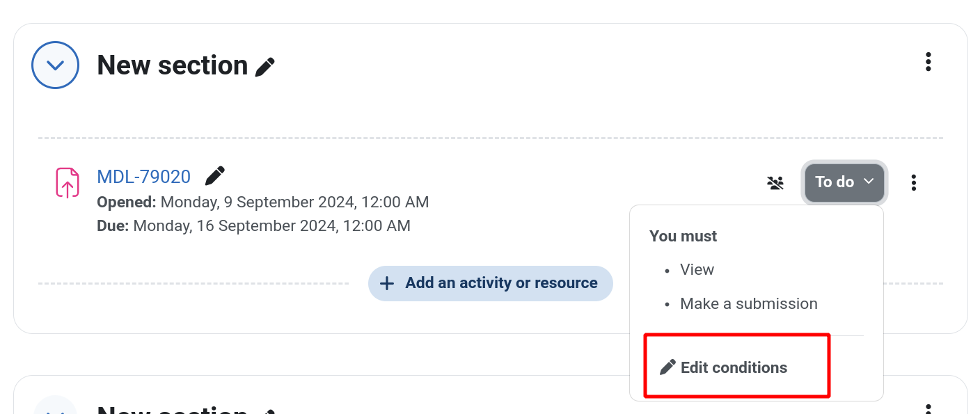Viewport: 980px width, 414px height.
Task: Open second section's three-dot menu
Action: click(928, 409)
